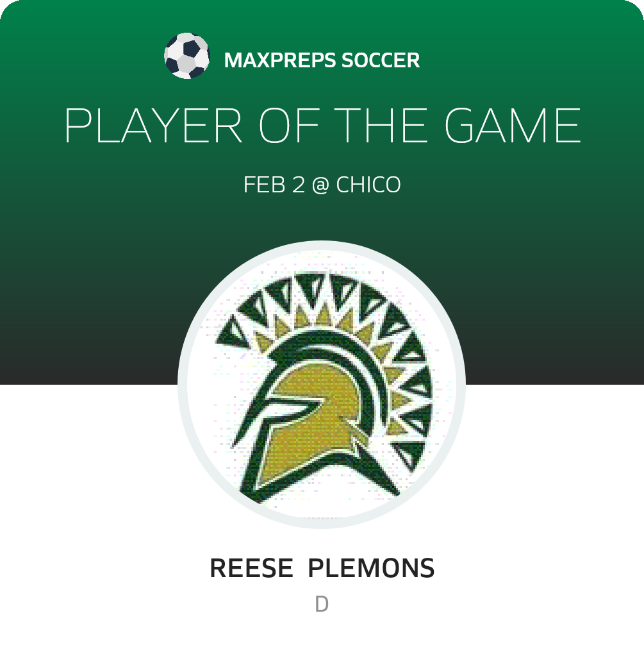Click the word MAXPREPS
Viewport: 644px width, 654px height.
(x=280, y=60)
